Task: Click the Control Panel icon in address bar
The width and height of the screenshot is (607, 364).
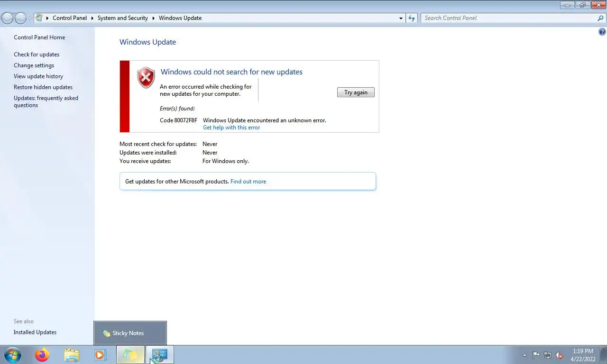Action: click(39, 18)
